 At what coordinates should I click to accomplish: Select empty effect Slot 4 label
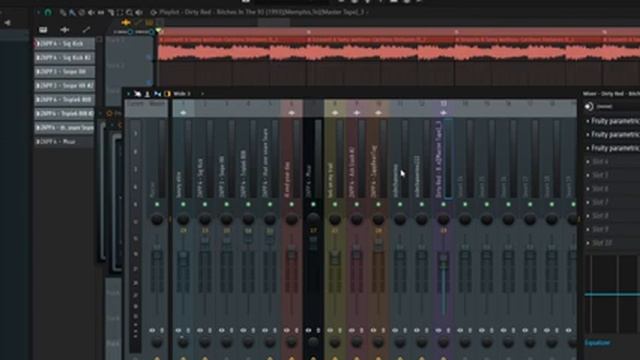point(600,162)
